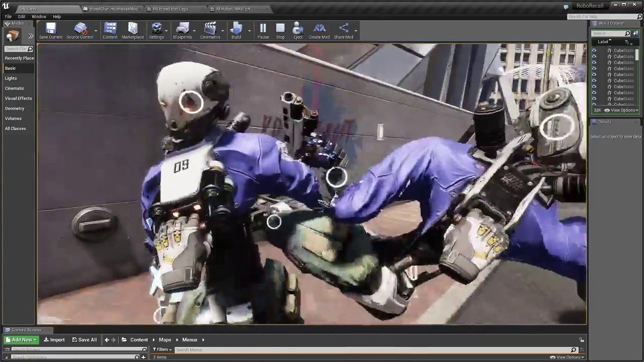Toggle visibility of the second CubeStatic actor

[x=594, y=56]
